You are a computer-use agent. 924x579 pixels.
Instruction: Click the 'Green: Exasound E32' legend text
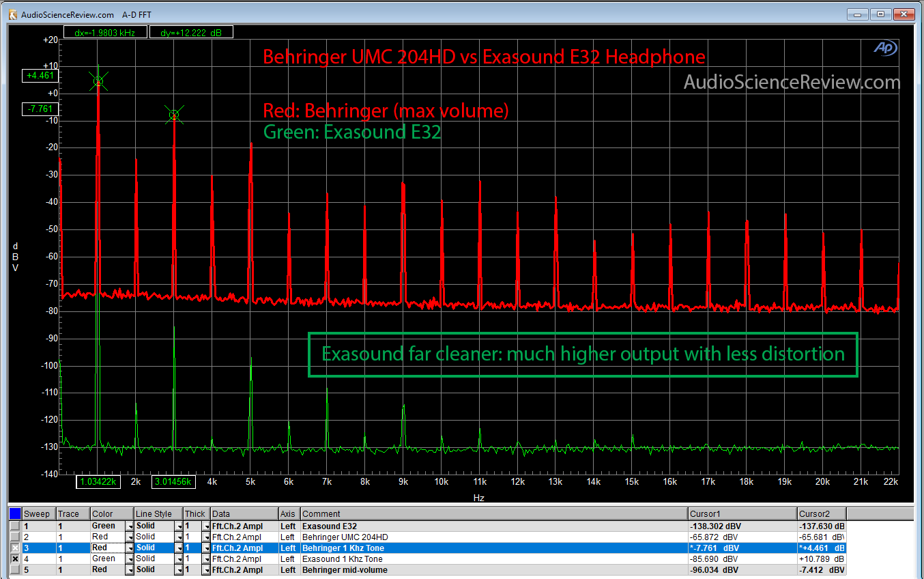[352, 132]
